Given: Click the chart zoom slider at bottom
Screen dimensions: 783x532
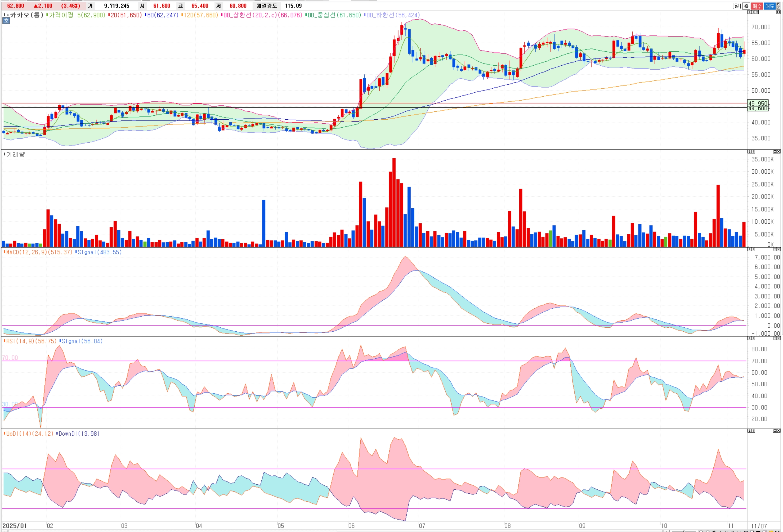Looking at the screenshot, I should click(x=684, y=531).
